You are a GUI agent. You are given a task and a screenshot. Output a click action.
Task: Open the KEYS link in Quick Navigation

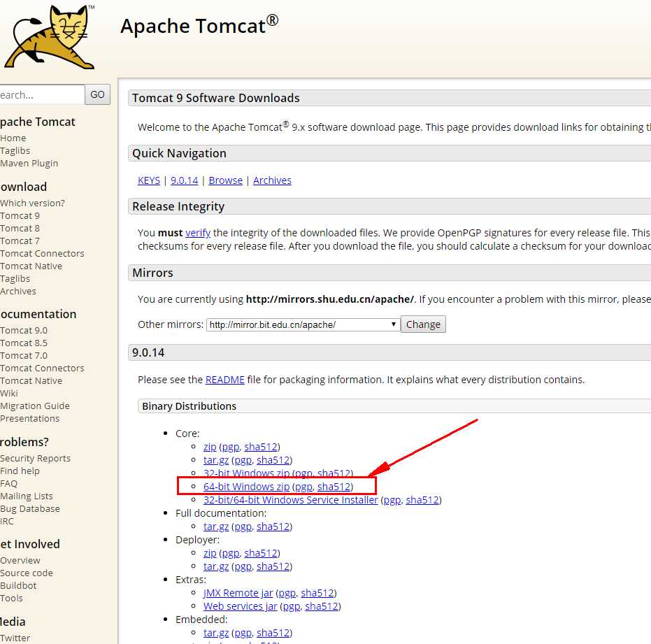(149, 180)
